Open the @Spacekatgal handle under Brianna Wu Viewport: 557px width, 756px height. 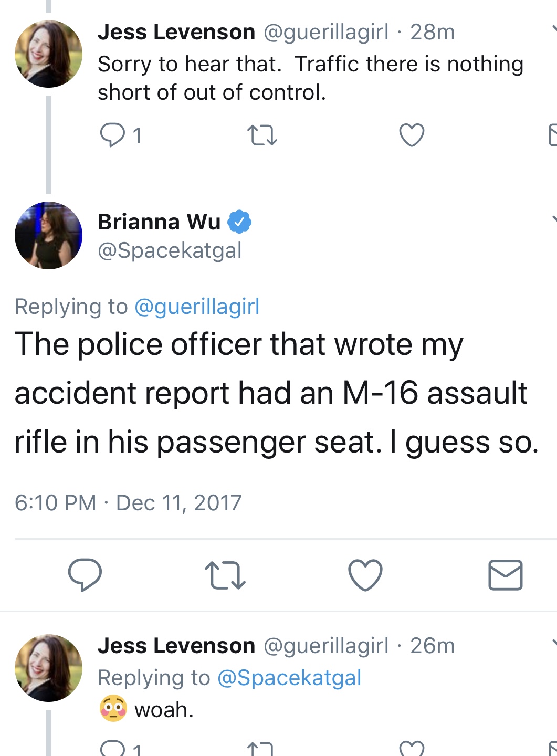[x=170, y=250]
